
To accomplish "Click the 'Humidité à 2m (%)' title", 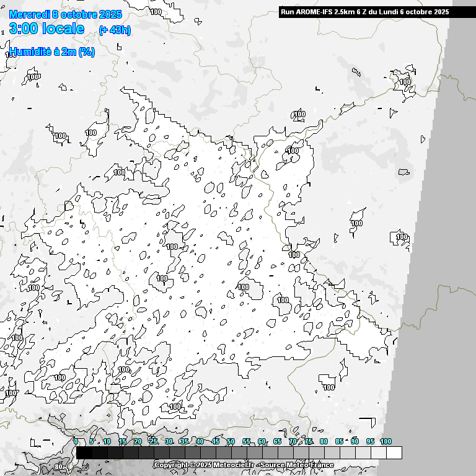I will click(52, 52).
